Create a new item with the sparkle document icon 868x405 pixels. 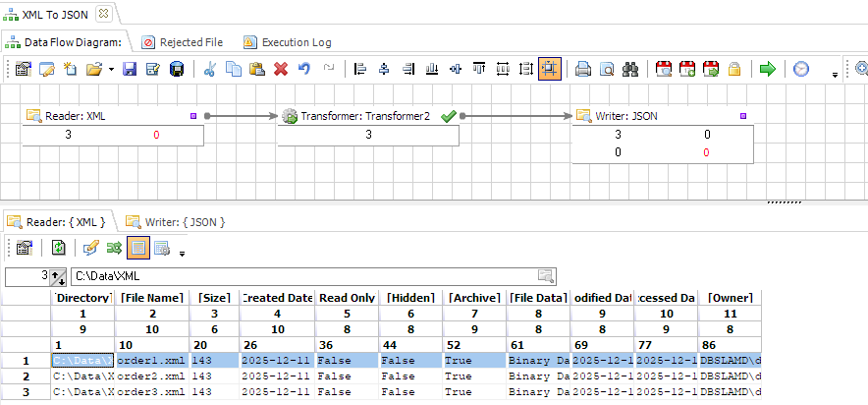coord(71,69)
